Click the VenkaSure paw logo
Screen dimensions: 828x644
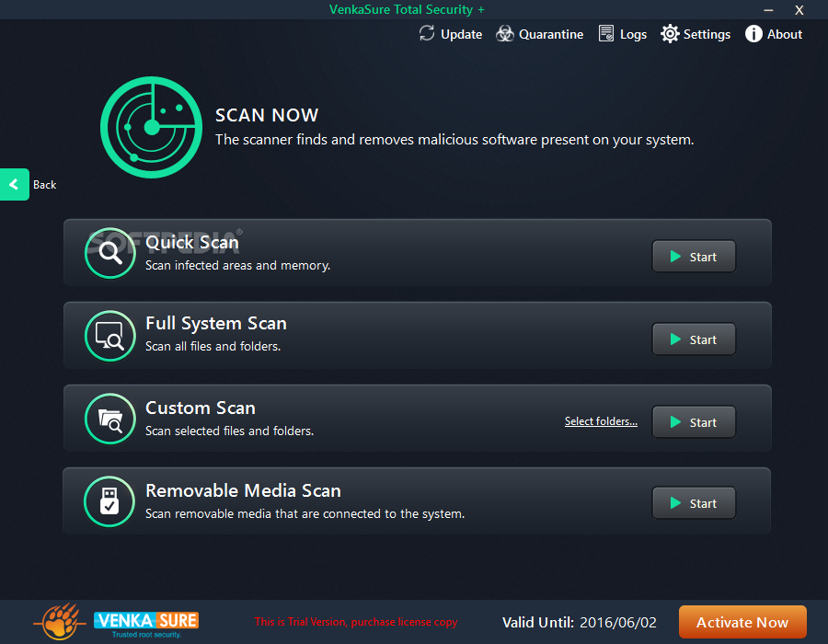(x=61, y=621)
